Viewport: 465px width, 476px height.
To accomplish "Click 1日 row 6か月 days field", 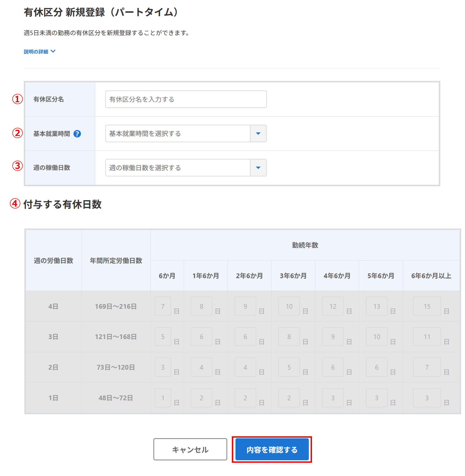I will (163, 398).
